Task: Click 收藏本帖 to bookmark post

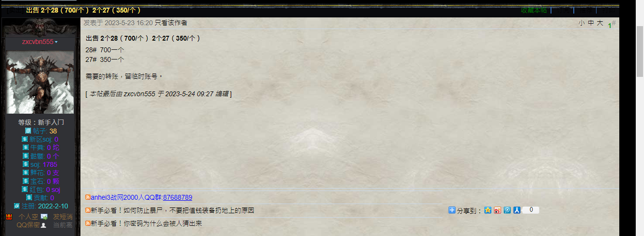Action: pos(534,10)
